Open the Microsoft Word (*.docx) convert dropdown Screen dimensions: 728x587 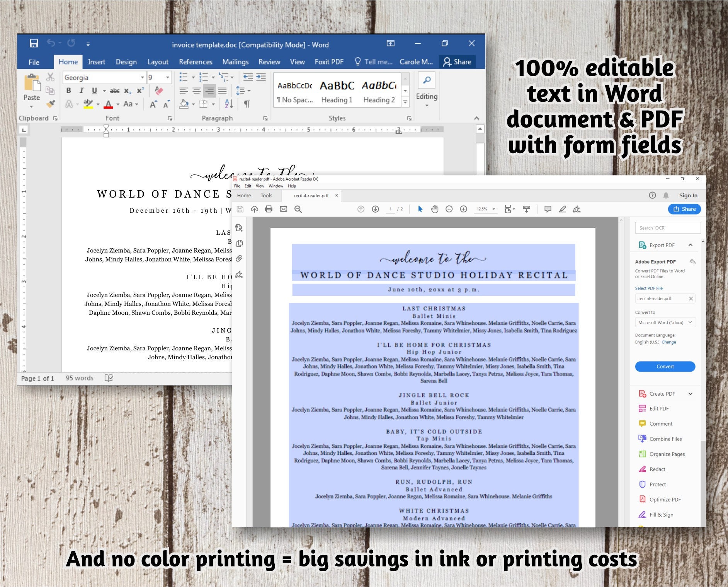(665, 323)
